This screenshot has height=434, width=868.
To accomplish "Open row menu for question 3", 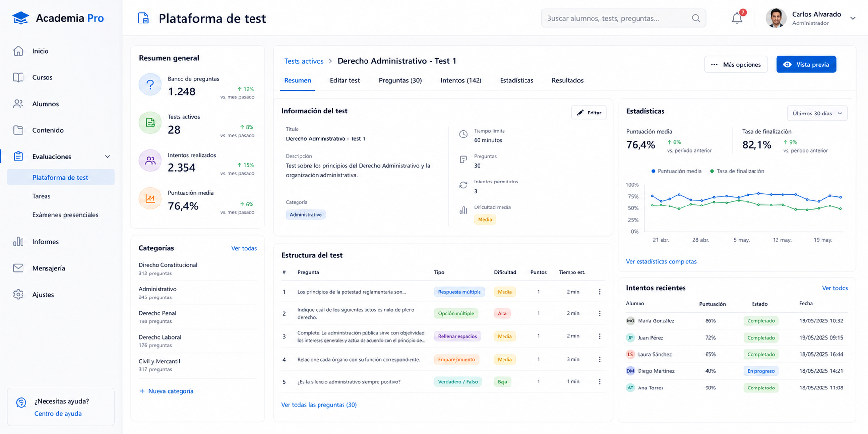I will pyautogui.click(x=600, y=336).
